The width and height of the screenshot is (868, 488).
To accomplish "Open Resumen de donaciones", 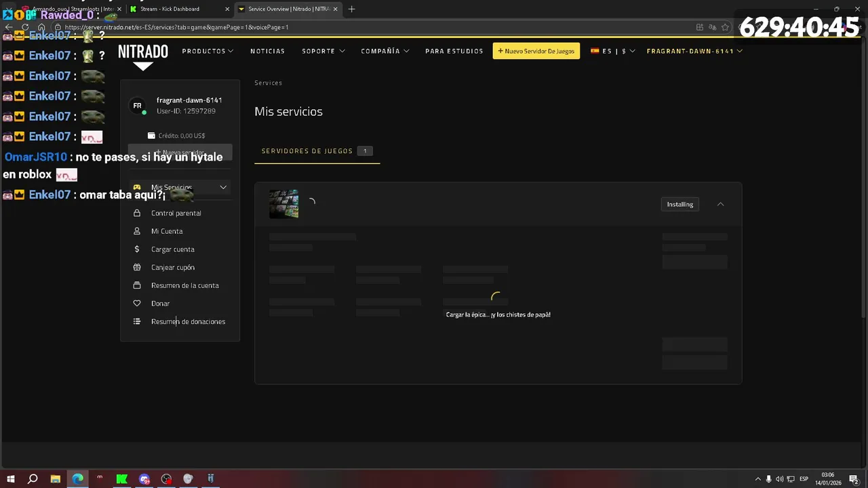I will pos(188,321).
